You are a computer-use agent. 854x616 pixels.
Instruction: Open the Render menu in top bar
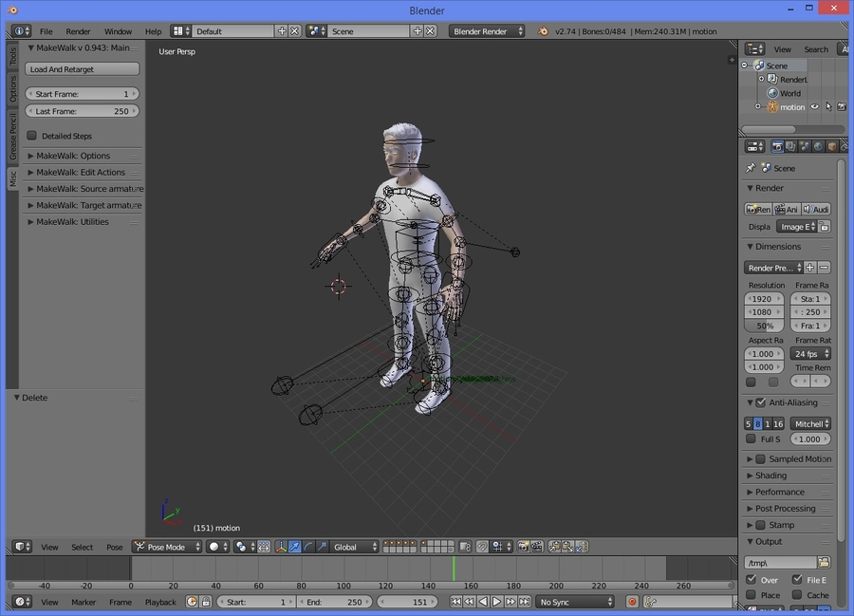click(x=78, y=31)
